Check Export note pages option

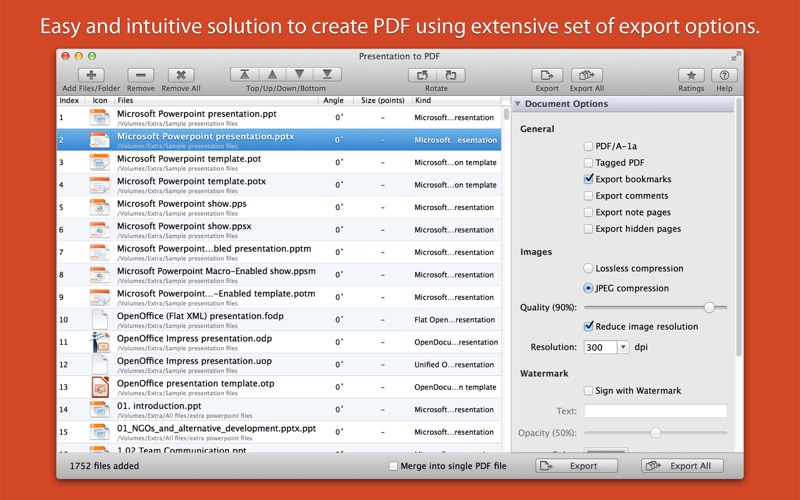pyautogui.click(x=588, y=212)
